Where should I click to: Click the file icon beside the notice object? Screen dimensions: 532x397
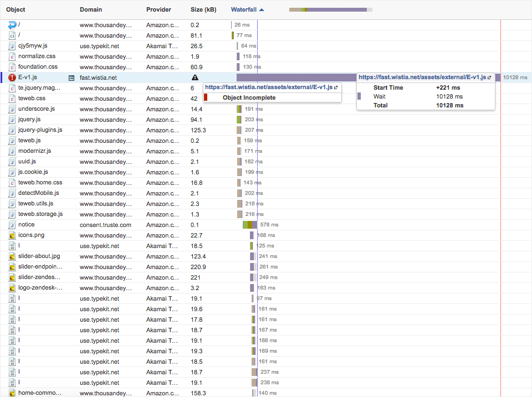pos(12,225)
